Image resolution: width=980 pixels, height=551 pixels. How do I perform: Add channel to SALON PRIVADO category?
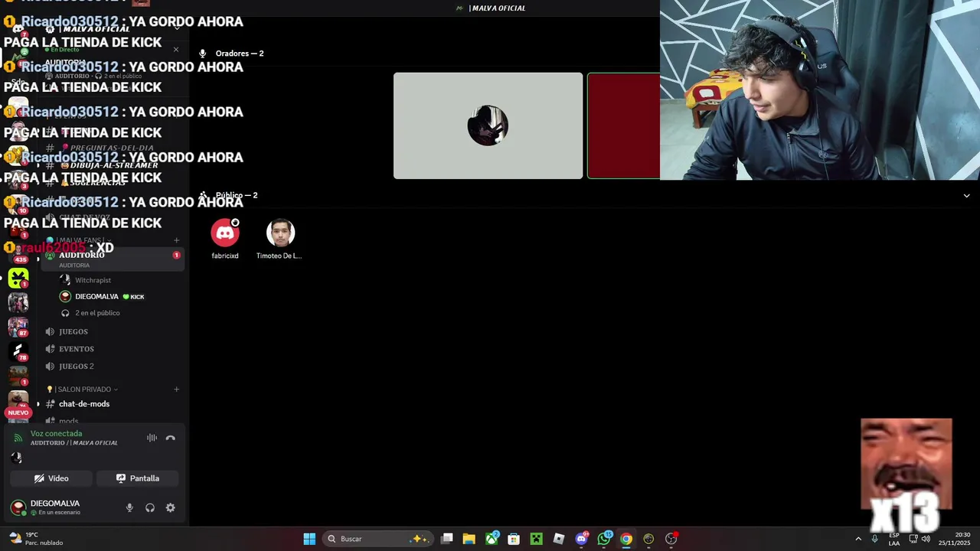176,390
